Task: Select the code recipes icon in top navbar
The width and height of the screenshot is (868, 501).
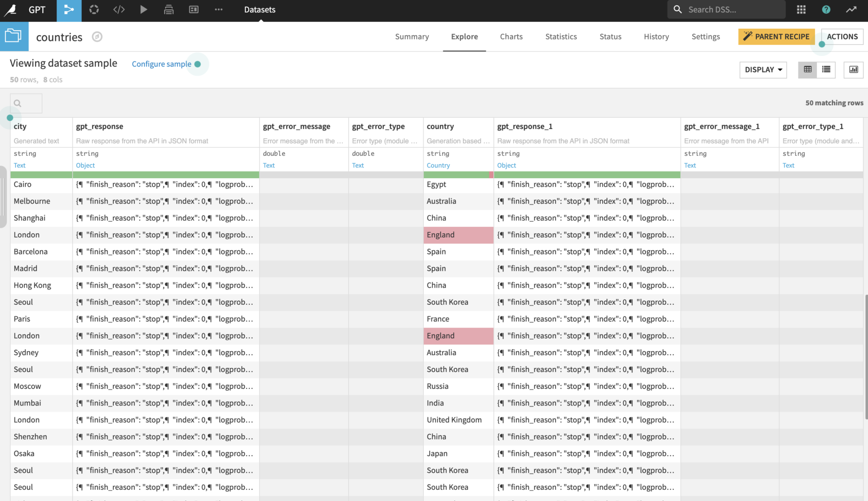Action: point(119,10)
